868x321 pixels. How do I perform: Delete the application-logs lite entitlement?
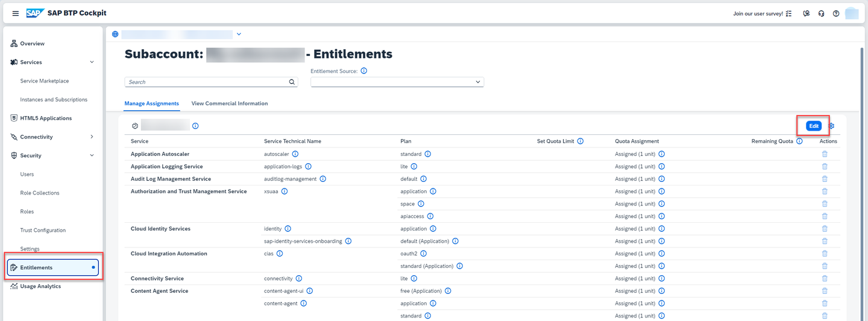825,166
